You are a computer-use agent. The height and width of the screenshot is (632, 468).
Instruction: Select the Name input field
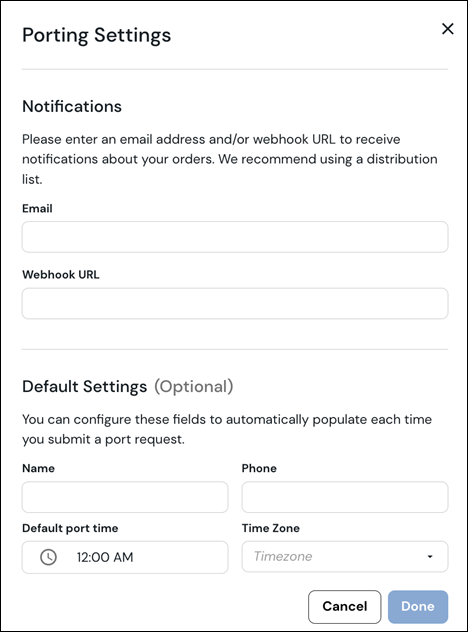pos(125,497)
